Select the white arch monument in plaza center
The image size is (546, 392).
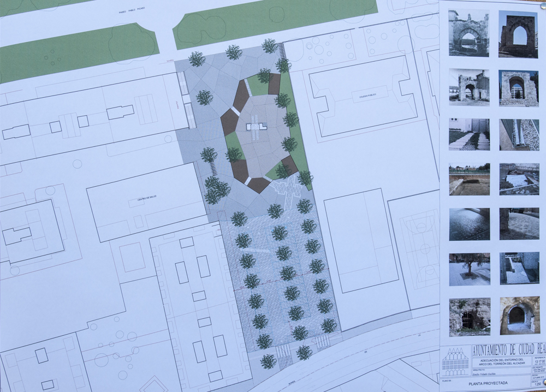256,127
